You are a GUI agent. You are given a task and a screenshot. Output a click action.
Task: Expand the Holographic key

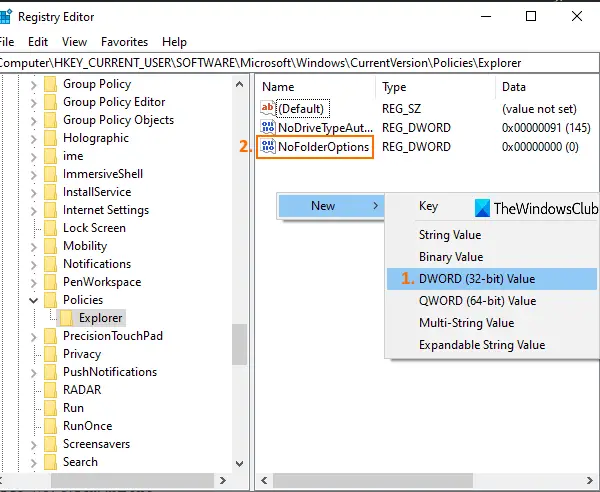(34, 138)
